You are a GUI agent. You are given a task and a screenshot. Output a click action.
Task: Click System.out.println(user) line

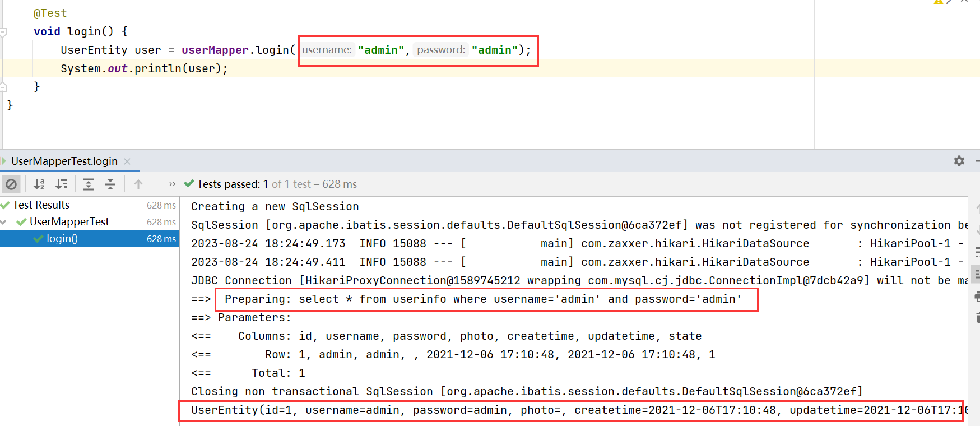coord(144,68)
